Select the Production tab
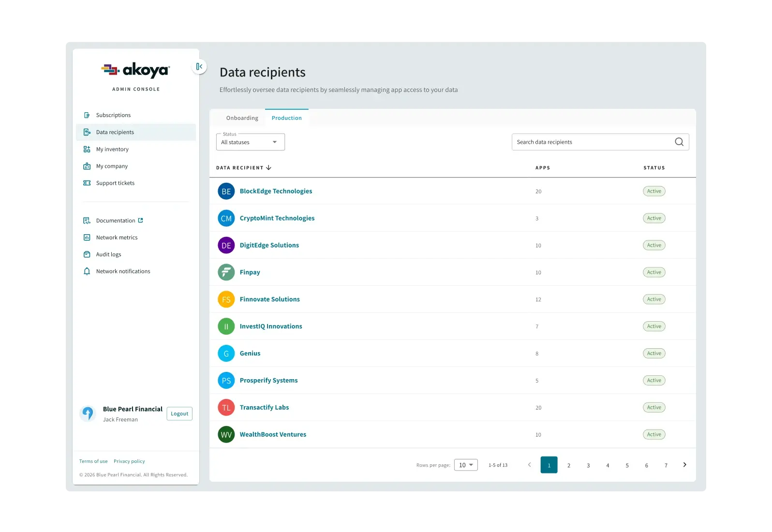This screenshot has height=532, width=772. (286, 118)
